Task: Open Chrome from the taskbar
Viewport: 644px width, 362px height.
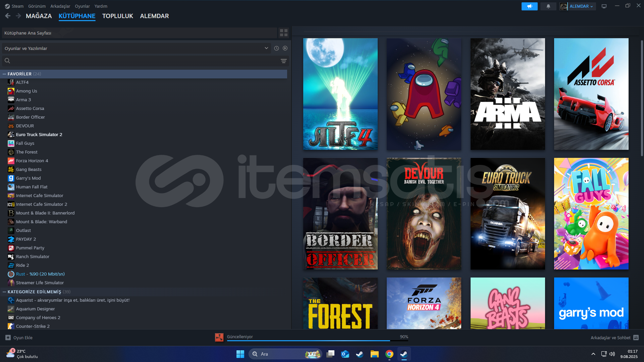Action: tap(389, 354)
